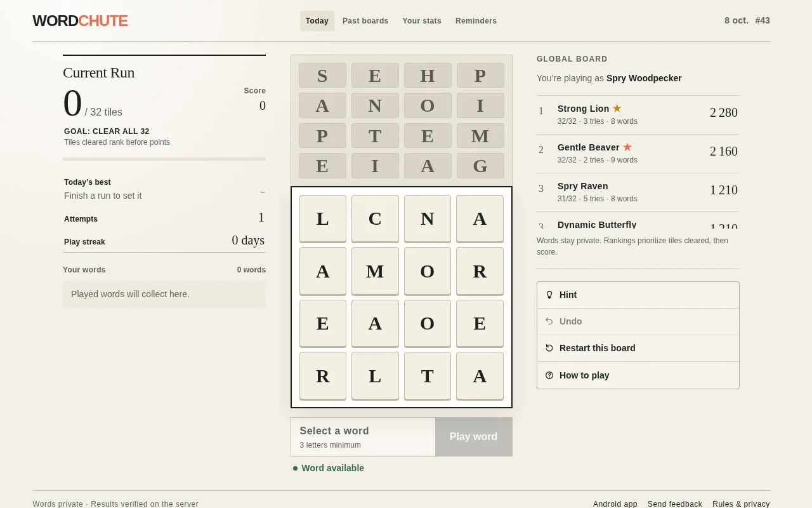Click the Current Run heading
The height and width of the screenshot is (508, 812).
point(99,72)
